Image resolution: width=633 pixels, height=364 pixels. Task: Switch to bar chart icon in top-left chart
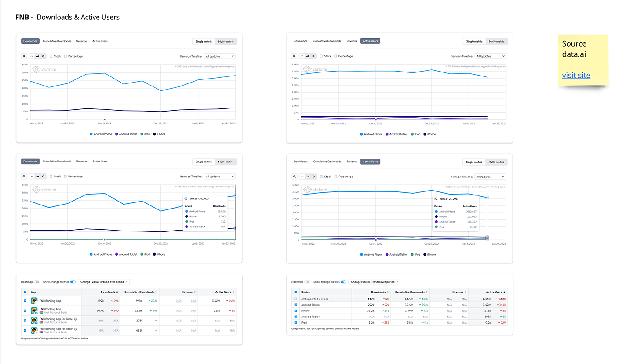click(37, 56)
